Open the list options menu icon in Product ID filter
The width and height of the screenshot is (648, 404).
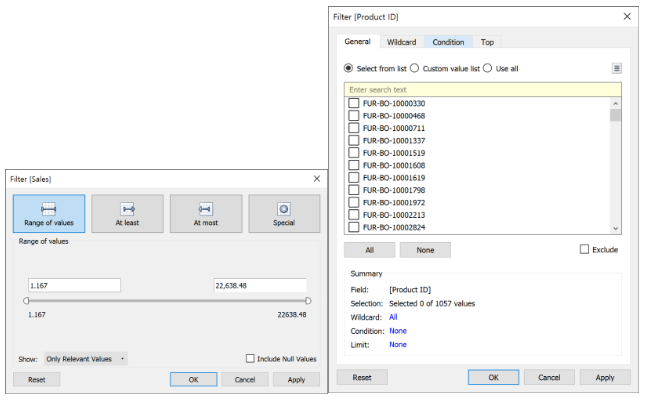[616, 68]
